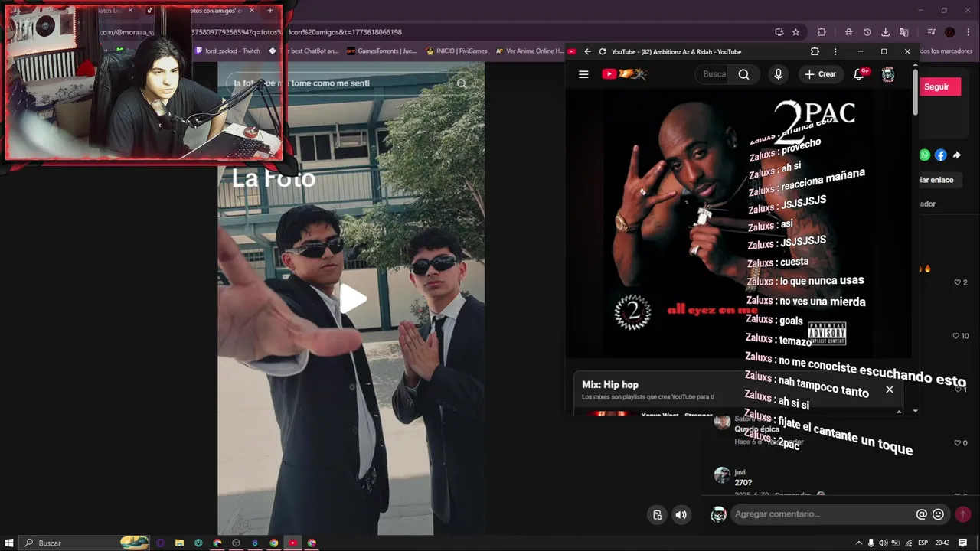Open Ver Anime Online bookmark
The width and height of the screenshot is (980, 551).
pyautogui.click(x=529, y=51)
